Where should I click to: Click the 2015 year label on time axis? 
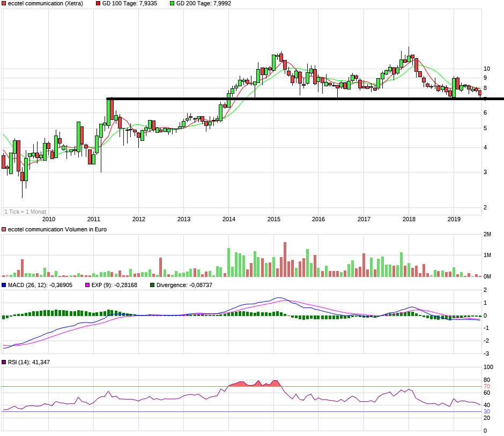tap(274, 219)
